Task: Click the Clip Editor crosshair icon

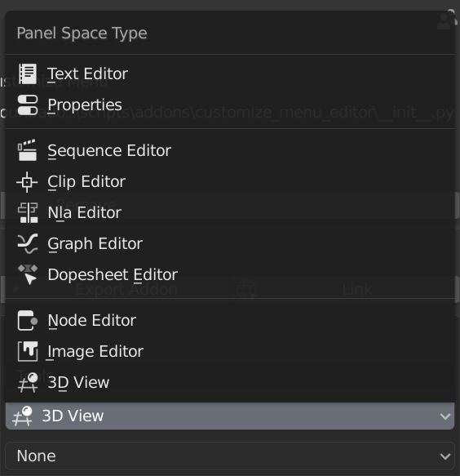Action: pyautogui.click(x=27, y=182)
